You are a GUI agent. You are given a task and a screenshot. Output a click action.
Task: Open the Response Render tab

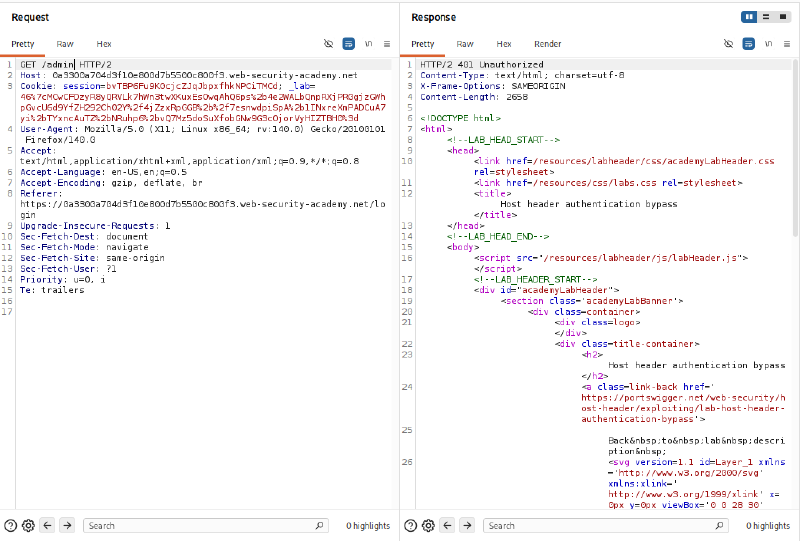pyautogui.click(x=547, y=44)
